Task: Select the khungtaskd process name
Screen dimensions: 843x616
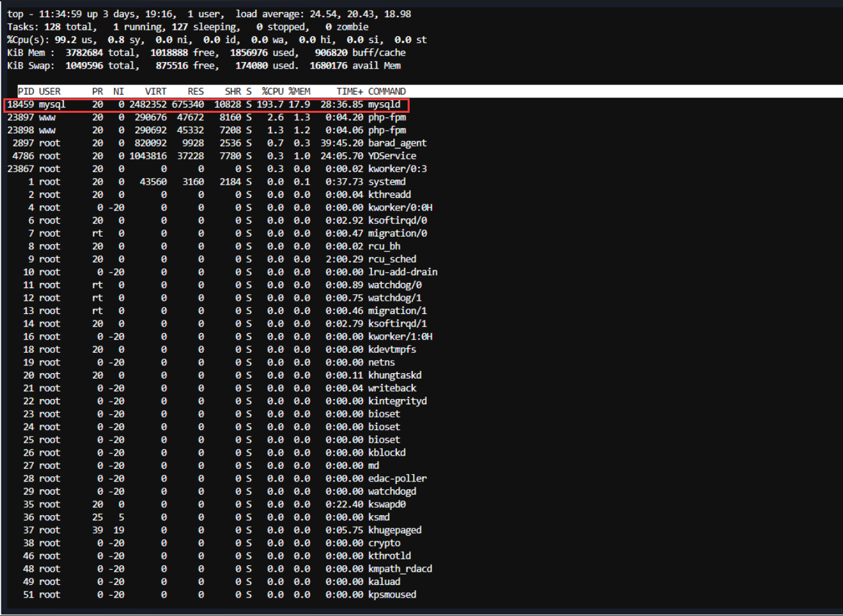Action: click(x=394, y=375)
